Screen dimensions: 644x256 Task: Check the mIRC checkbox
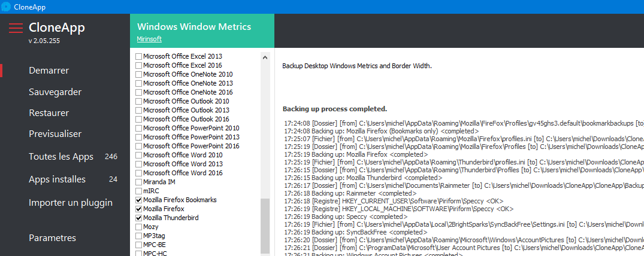pos(139,191)
